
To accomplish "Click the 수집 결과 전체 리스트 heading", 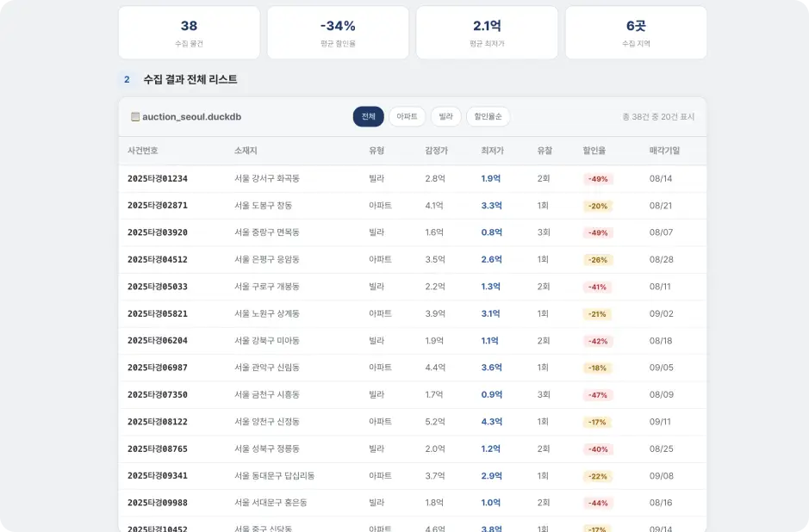I will click(190, 79).
